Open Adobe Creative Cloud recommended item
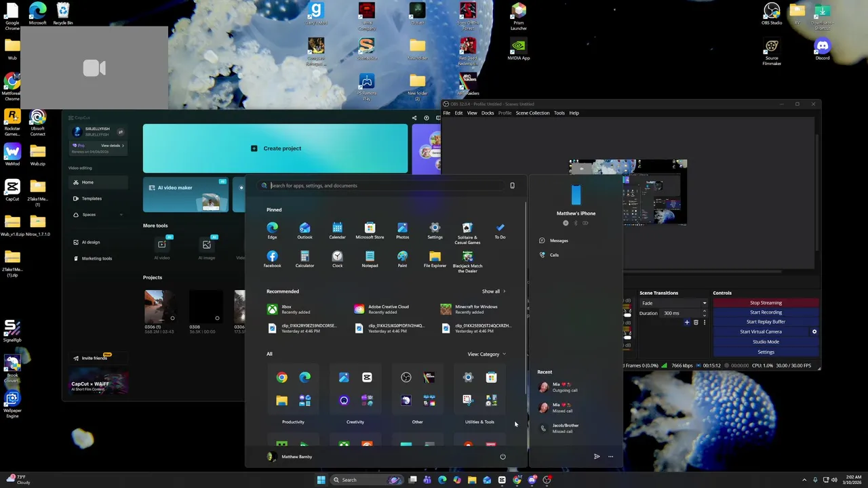Screen dimensions: 868x488 tap(389, 309)
